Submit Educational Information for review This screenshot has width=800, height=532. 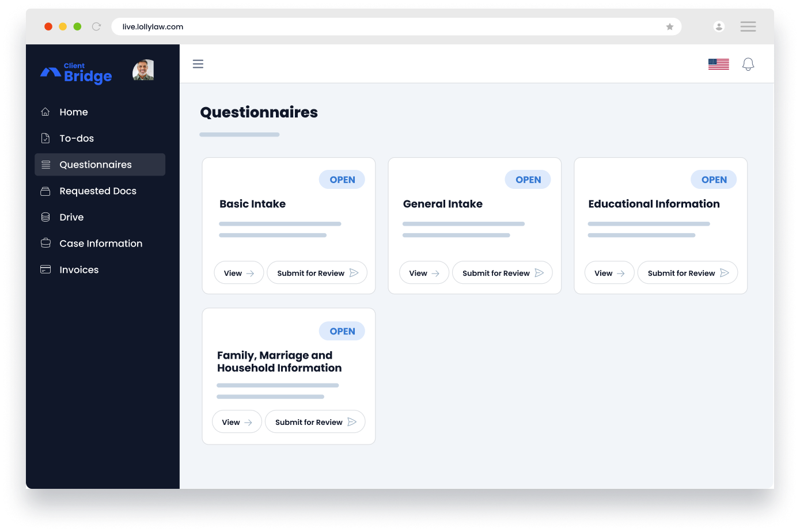pos(687,273)
